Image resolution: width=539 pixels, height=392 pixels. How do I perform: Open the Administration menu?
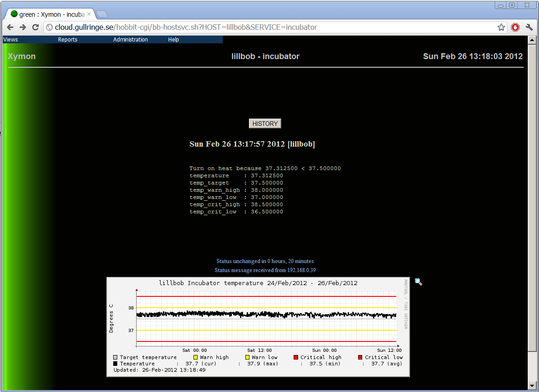tap(131, 40)
